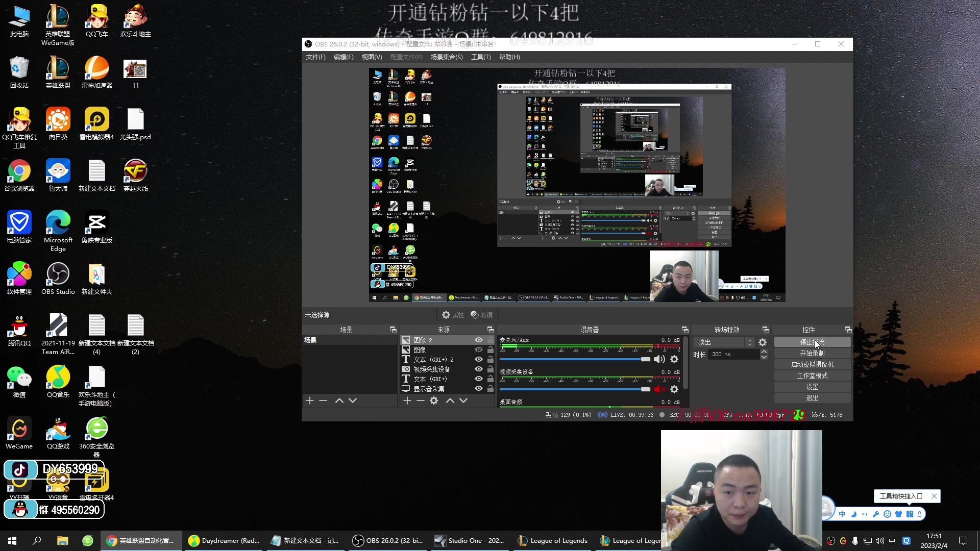The width and height of the screenshot is (980, 551).
Task: Show the hidden 图像 source
Action: [x=478, y=349]
